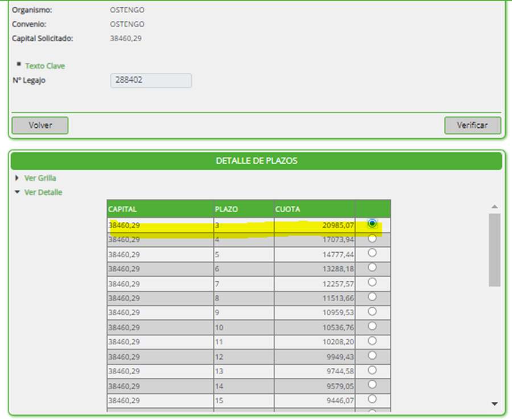Viewport: 512px width, 420px height.
Task: Click the N° Legajo input field
Action: point(151,80)
